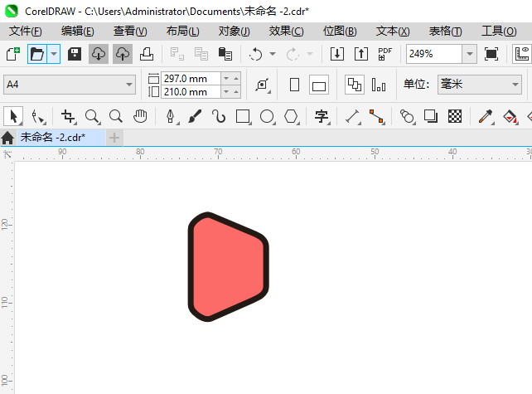532x394 pixels.
Task: Click the ruler origin corner icon
Action: [7, 154]
